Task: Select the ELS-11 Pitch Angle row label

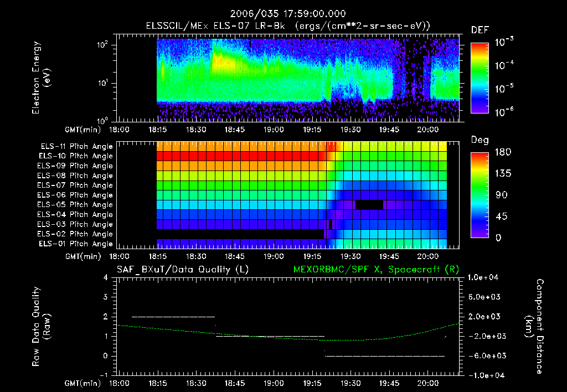Action: click(76, 147)
